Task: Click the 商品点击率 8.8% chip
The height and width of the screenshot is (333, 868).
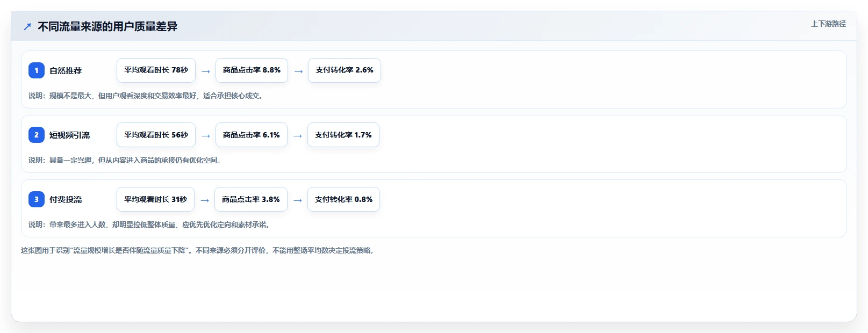Action: pyautogui.click(x=252, y=70)
